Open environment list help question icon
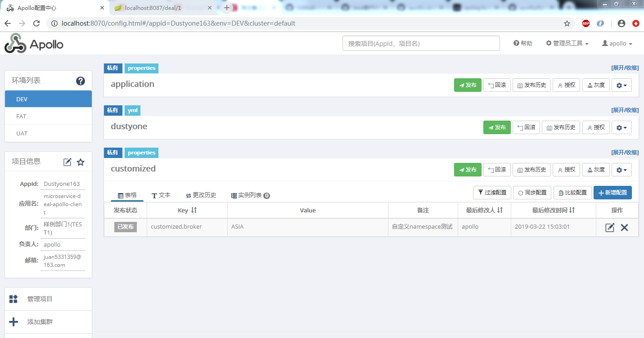The height and width of the screenshot is (338, 644). point(81,81)
